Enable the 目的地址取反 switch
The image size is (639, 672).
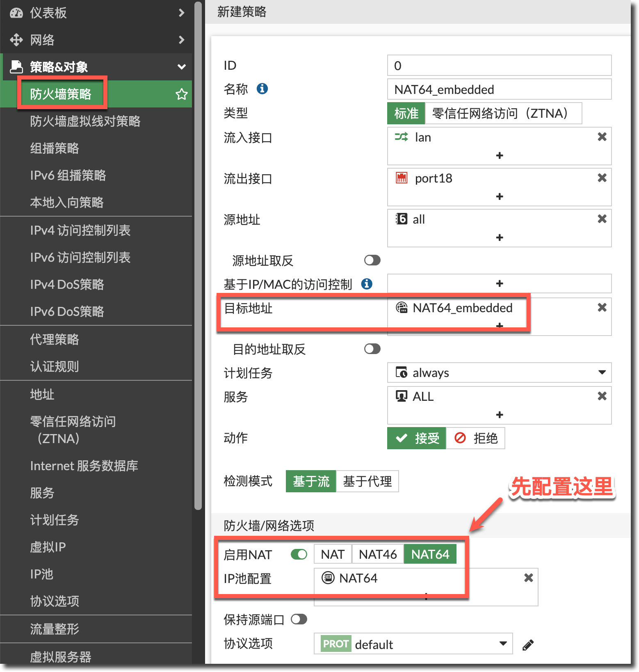pos(372,349)
